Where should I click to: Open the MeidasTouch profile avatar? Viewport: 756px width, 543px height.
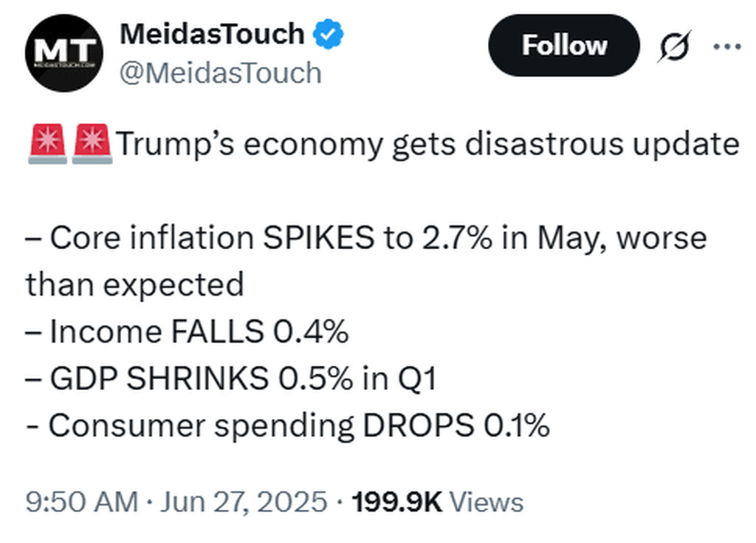pyautogui.click(x=62, y=53)
